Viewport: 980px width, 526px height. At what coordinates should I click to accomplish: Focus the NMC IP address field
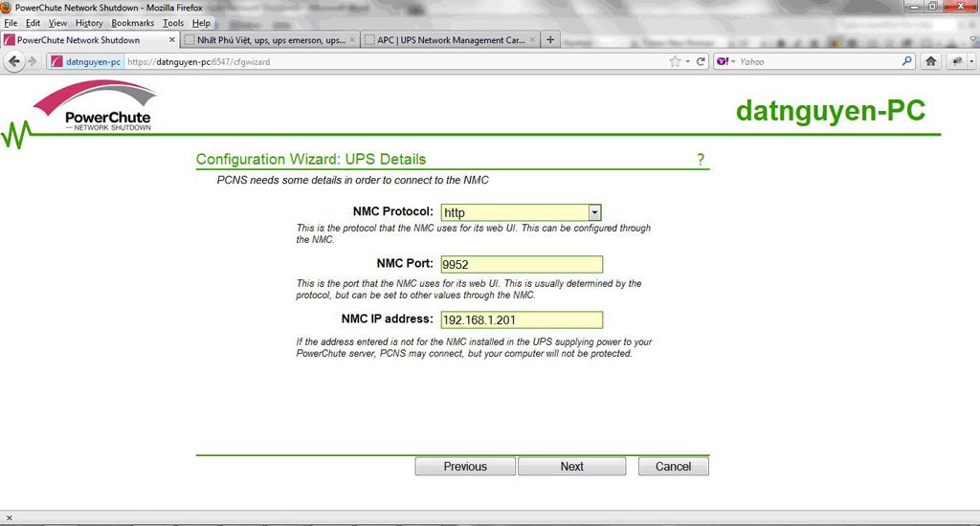[x=522, y=319]
